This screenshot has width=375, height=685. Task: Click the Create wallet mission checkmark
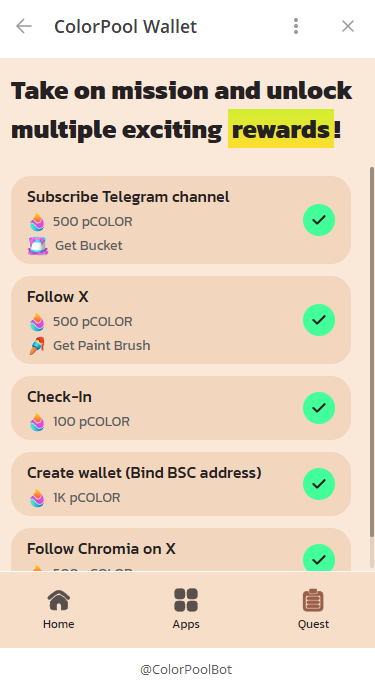point(319,484)
